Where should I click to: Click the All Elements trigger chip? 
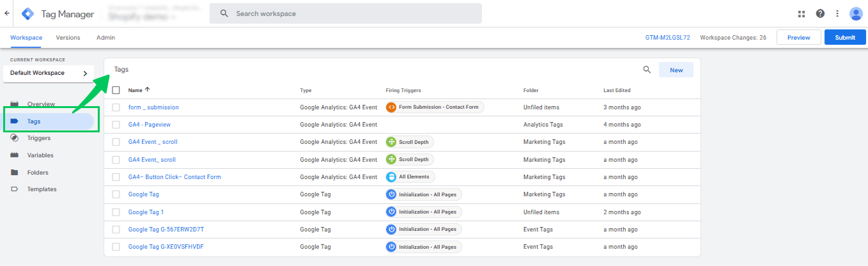pos(410,176)
